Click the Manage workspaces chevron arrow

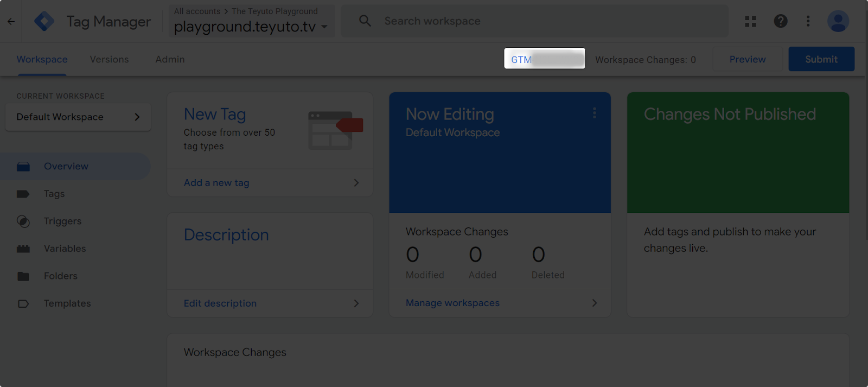click(x=595, y=303)
